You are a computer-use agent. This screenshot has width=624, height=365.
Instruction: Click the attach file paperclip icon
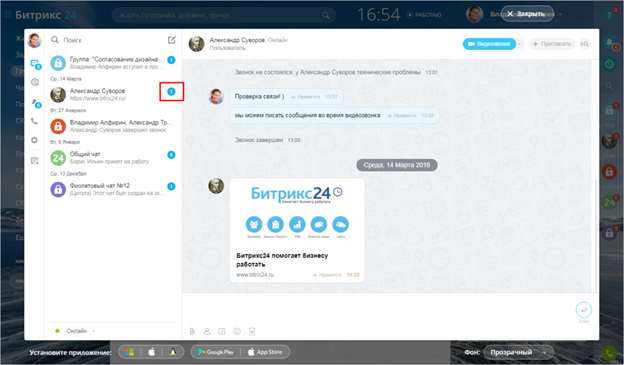(x=192, y=331)
